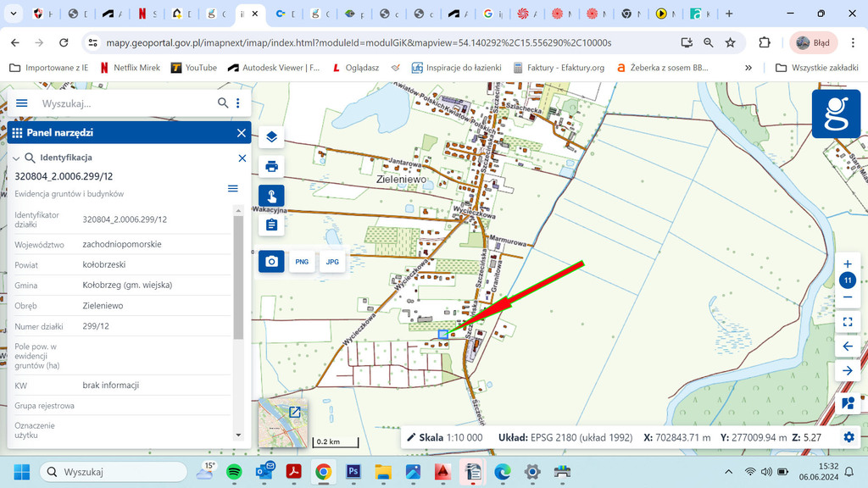Open the clipboard report tool
Viewport: 868px width, 488px height.
point(271,225)
